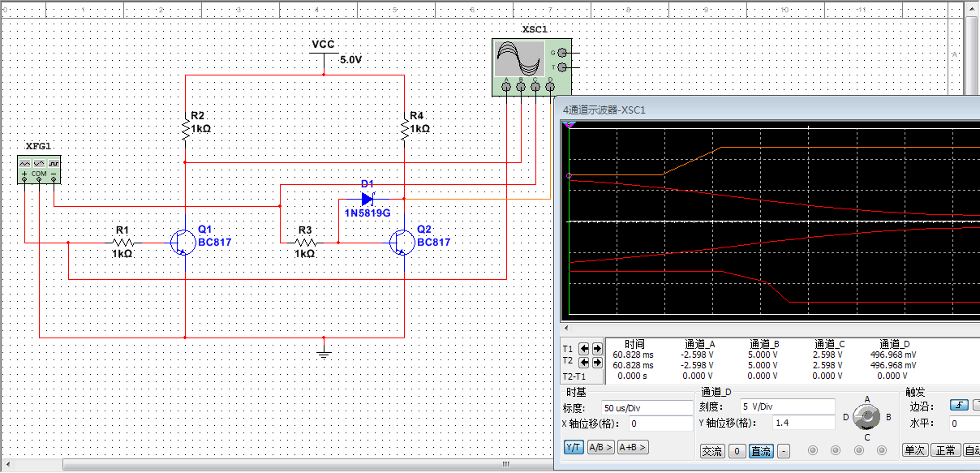This screenshot has width=980, height=473.
Task: Click the 1N5819G diode label
Action: 368,213
